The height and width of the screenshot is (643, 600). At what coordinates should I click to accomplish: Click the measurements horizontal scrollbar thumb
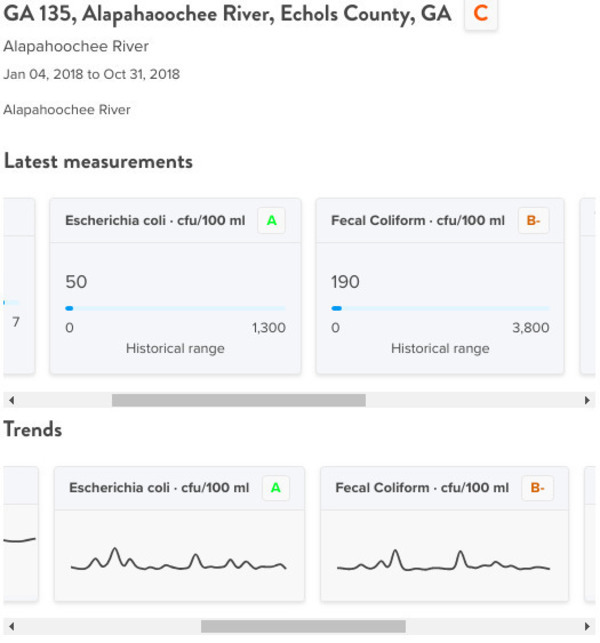239,400
